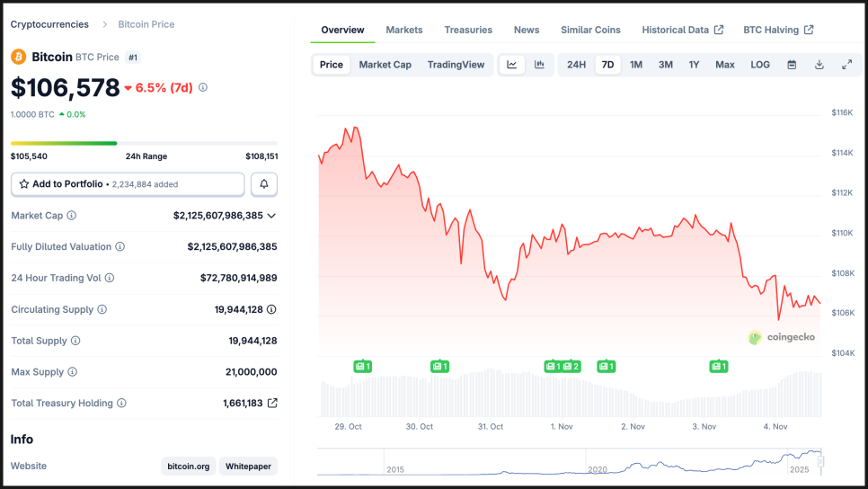868x489 pixels.
Task: Click the 24h Range price bar
Action: (x=144, y=143)
